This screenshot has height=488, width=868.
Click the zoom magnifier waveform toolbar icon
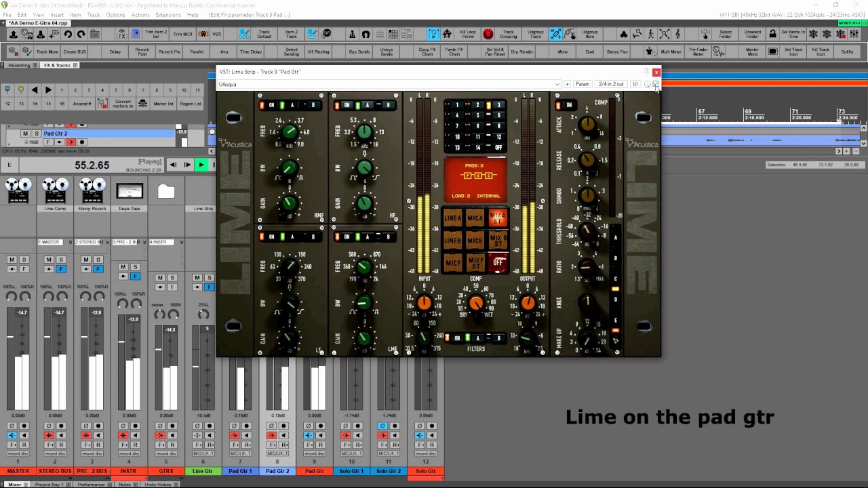[637, 34]
